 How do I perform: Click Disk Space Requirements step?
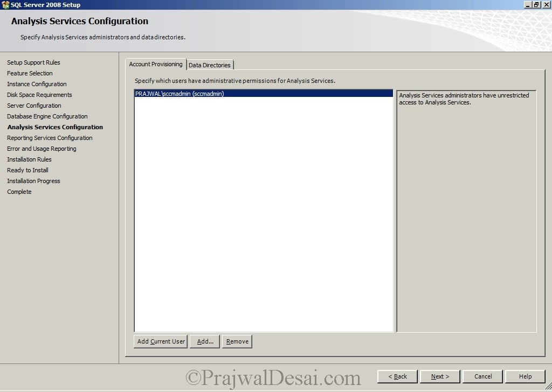[x=39, y=95]
